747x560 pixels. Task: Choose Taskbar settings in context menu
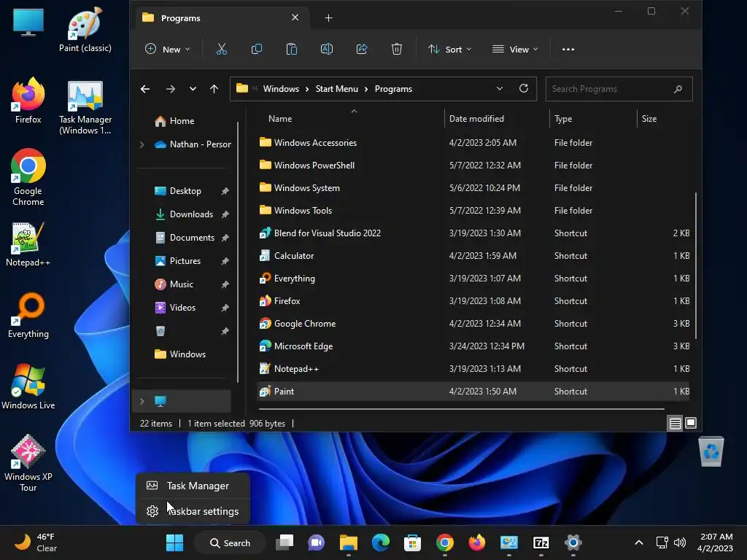pos(193,511)
